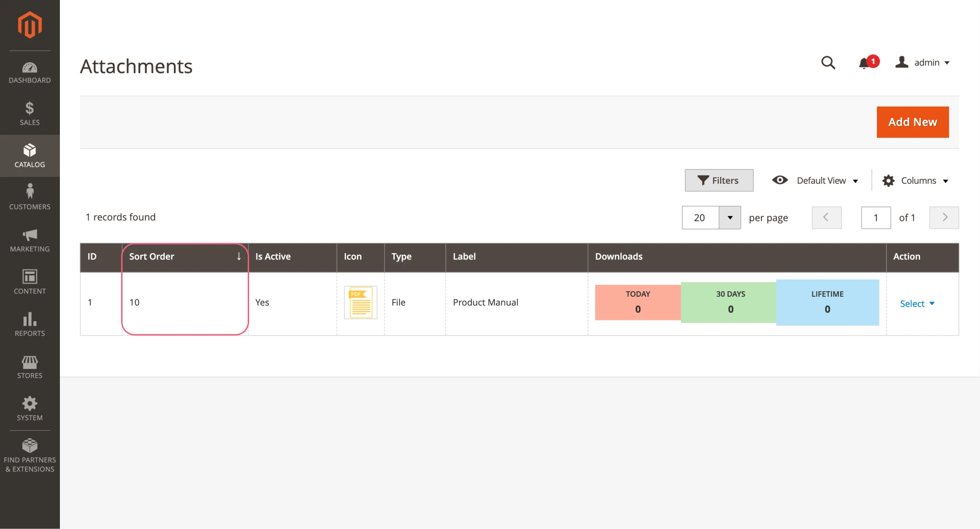Open the Default View eye dropdown

815,181
